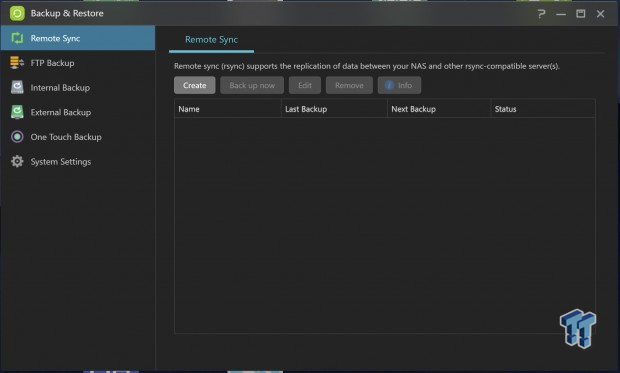Click the Edit button
Viewport: 620px width, 373px height.
tap(305, 85)
